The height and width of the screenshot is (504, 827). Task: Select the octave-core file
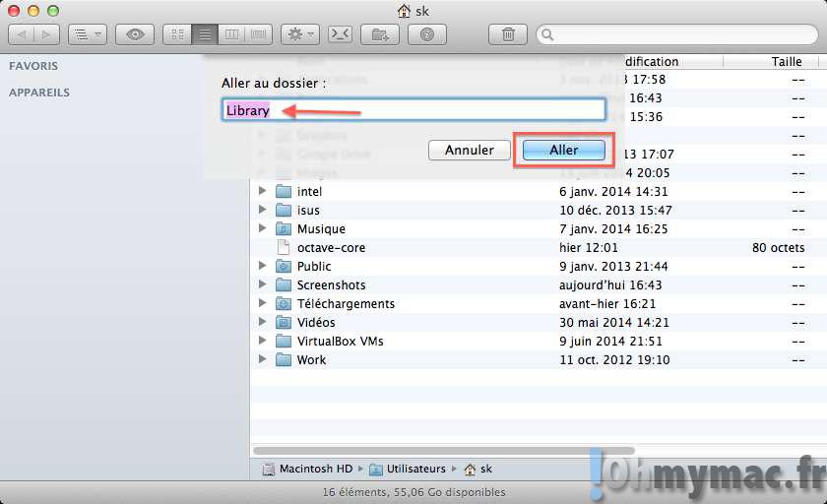tap(331, 248)
